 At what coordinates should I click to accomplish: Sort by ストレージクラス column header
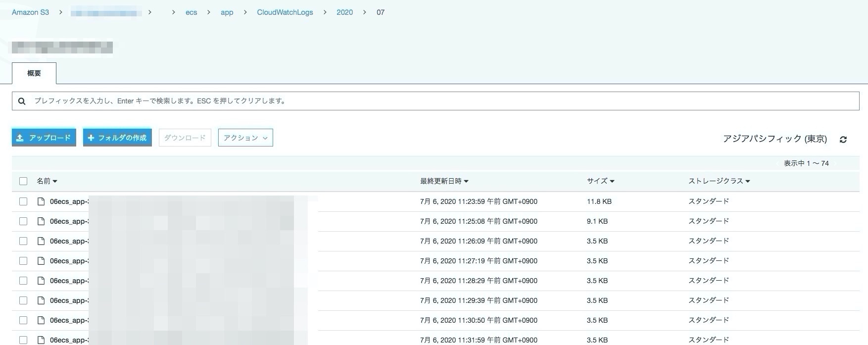click(719, 181)
